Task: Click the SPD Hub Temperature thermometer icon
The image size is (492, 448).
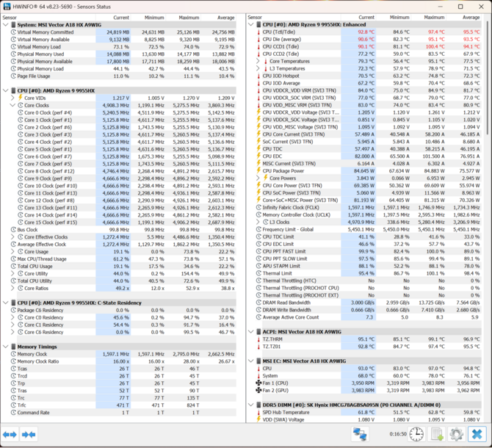Action: click(258, 412)
